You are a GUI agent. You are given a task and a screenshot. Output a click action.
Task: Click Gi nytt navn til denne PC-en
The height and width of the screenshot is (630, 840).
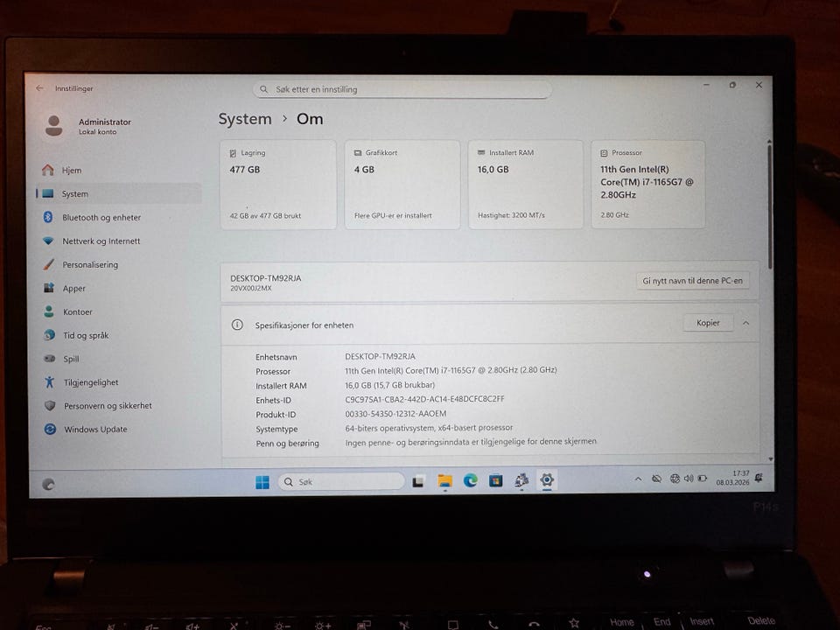[693, 281]
